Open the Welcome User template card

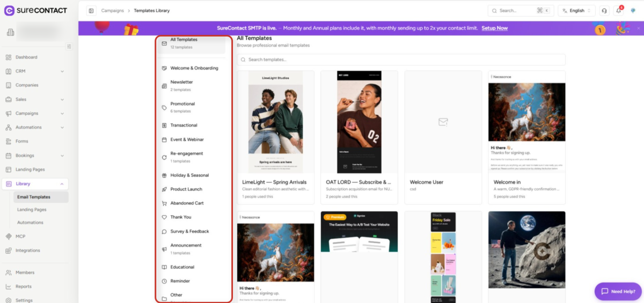(443, 137)
